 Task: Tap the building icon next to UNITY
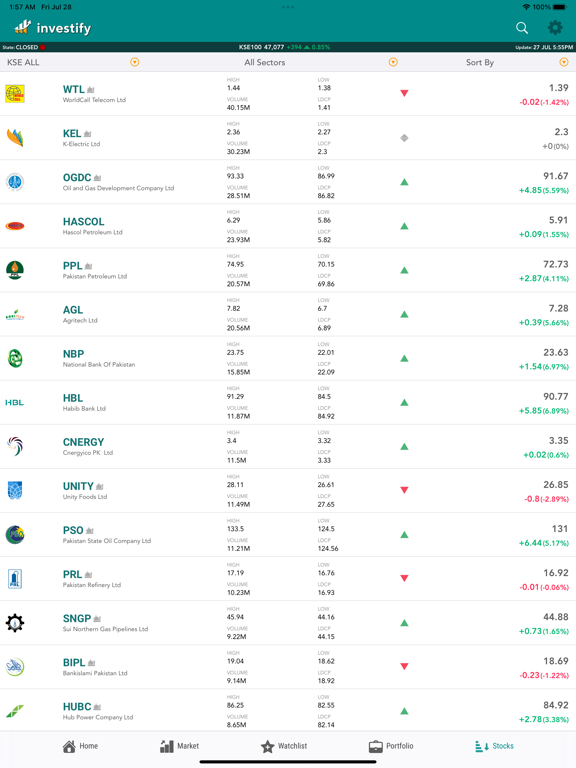[x=99, y=486]
